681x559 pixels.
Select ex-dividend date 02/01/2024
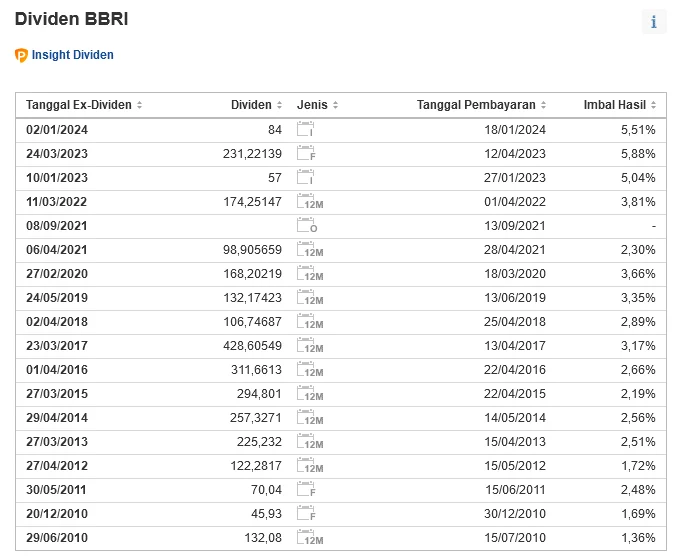tap(57, 130)
